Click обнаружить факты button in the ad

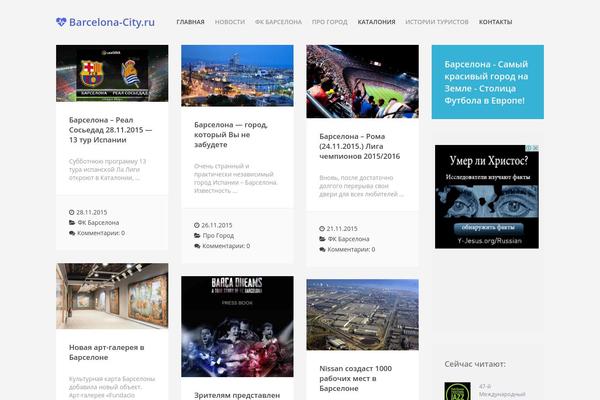(487, 229)
